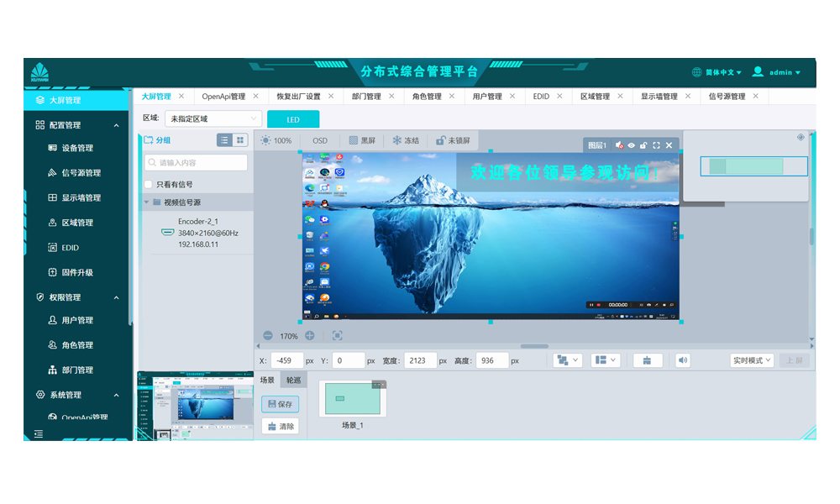Viewport: 840px width, 504px height.
Task: Switch to the 显示墙管理 tab
Action: click(x=659, y=97)
